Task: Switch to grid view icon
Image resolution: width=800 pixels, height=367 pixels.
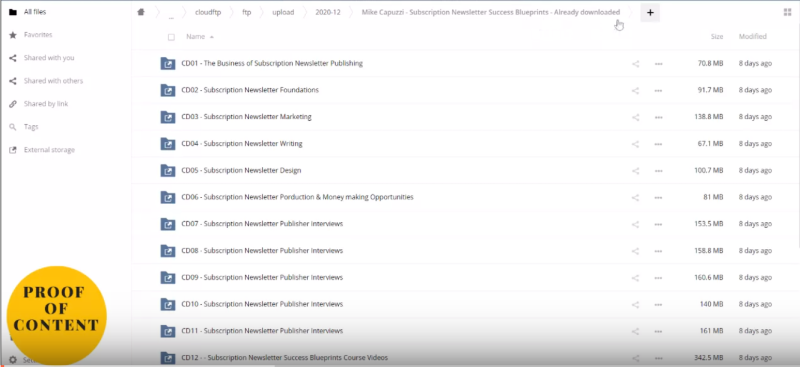Action: (787, 13)
